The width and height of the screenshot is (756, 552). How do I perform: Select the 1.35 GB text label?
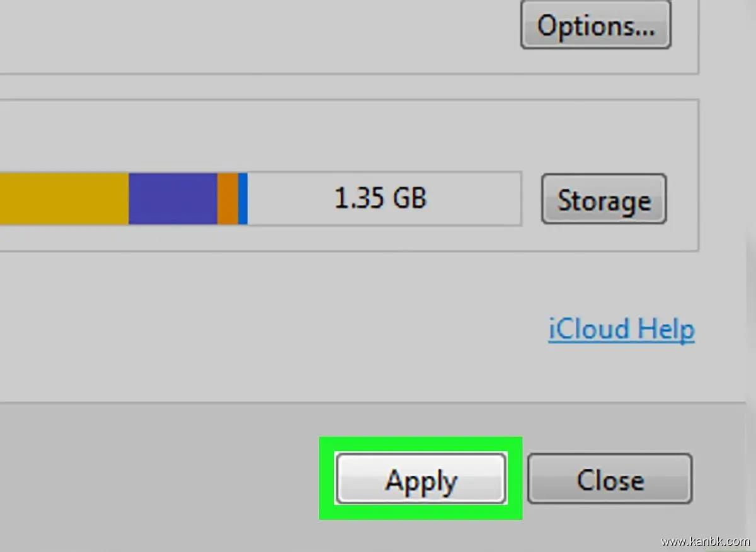[380, 198]
